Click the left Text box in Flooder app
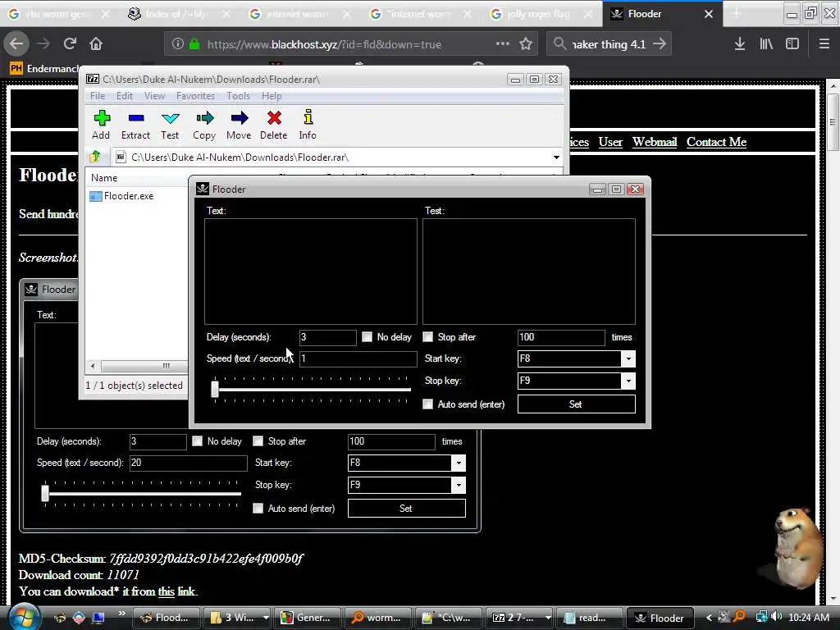 coord(311,271)
